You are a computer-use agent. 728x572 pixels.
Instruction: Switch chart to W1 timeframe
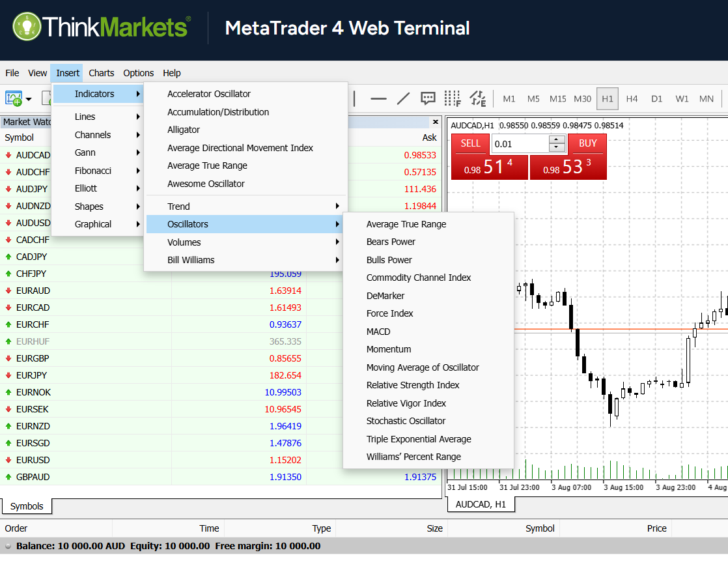pos(682,98)
